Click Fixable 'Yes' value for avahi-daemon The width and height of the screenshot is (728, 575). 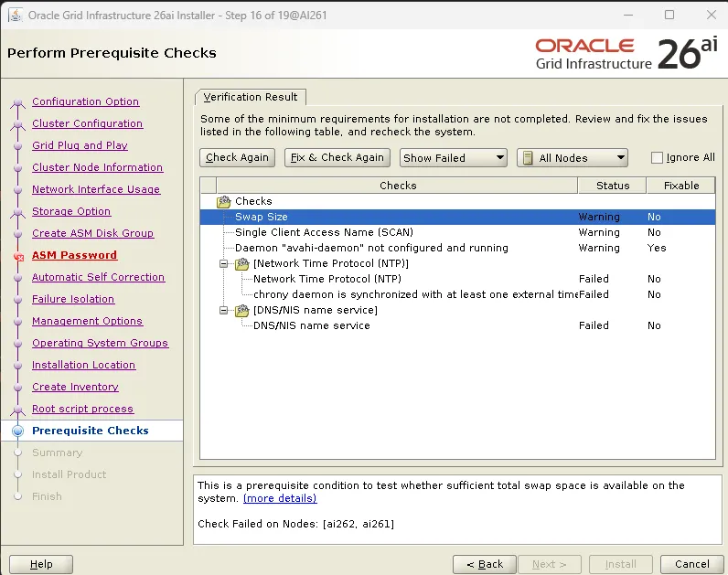[657, 248]
